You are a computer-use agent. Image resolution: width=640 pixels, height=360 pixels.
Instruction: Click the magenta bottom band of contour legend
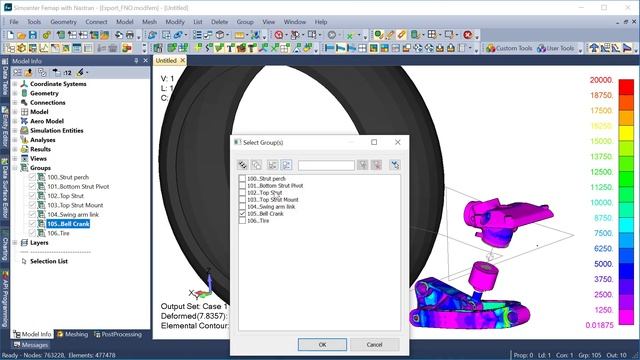pyautogui.click(x=626, y=317)
